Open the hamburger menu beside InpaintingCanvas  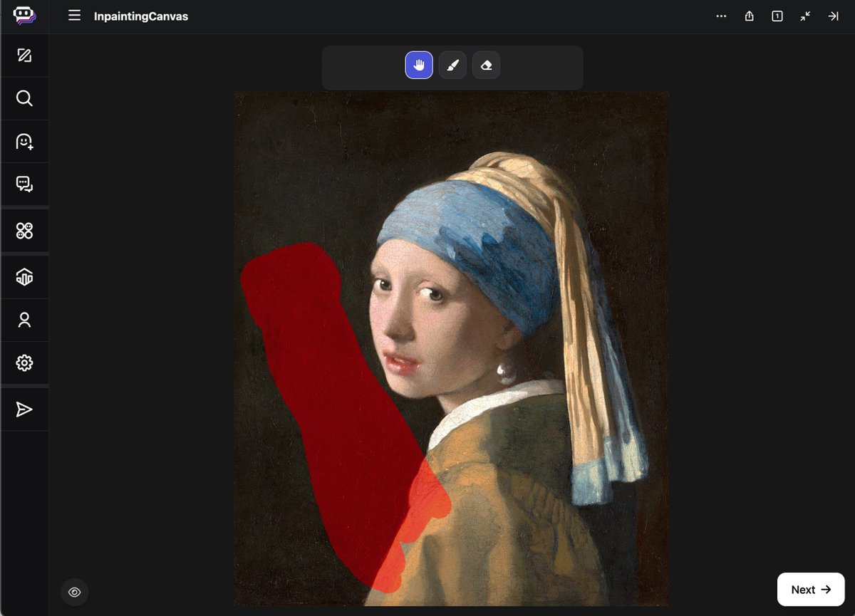click(74, 16)
